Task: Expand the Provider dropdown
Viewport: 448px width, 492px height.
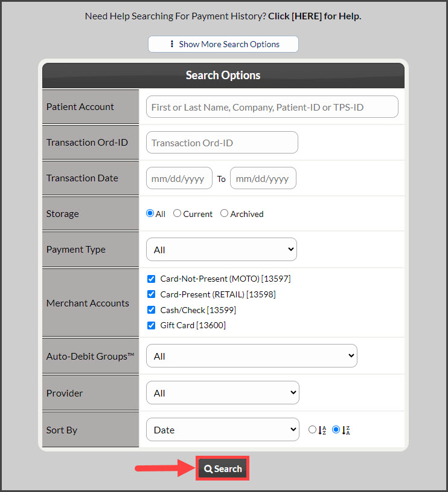Action: coord(223,393)
